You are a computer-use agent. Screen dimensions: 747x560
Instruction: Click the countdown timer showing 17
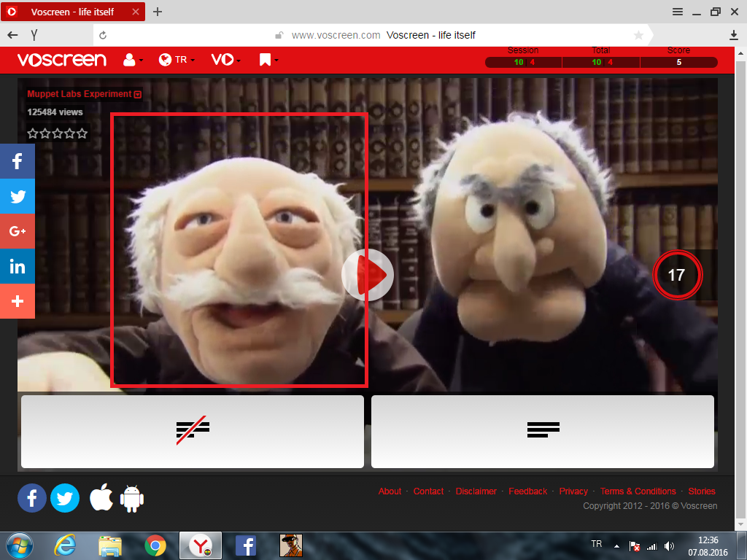click(x=677, y=275)
